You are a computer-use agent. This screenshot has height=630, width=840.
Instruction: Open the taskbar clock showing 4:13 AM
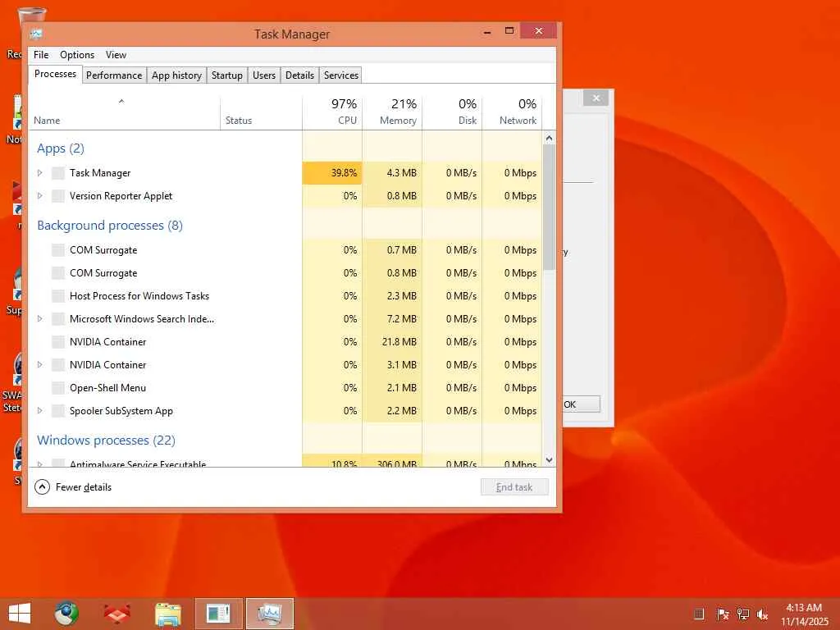804,614
